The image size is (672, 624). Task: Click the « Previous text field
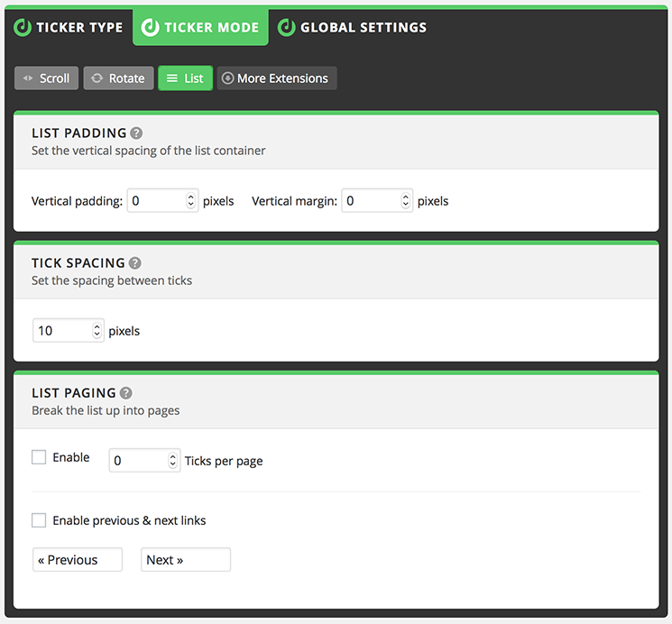[78, 560]
